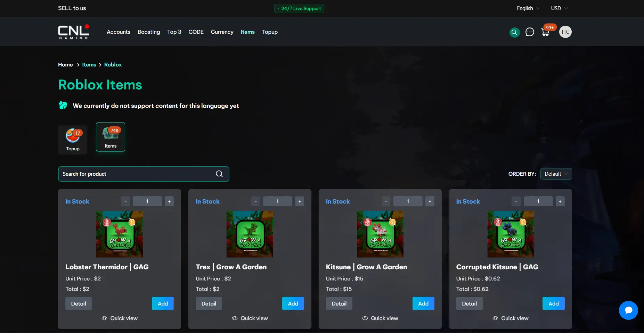
Task: Add Kitsune Grow A Garden to cart
Action: point(423,303)
